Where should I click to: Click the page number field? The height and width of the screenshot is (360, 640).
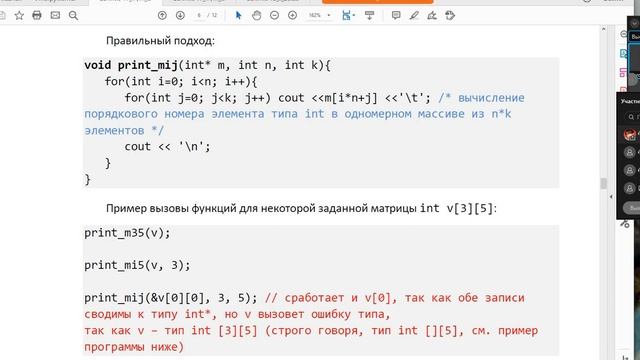click(x=200, y=16)
